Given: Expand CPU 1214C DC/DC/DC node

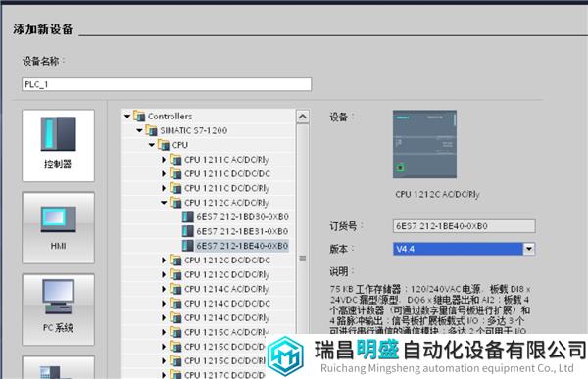Looking at the screenshot, I should (164, 303).
